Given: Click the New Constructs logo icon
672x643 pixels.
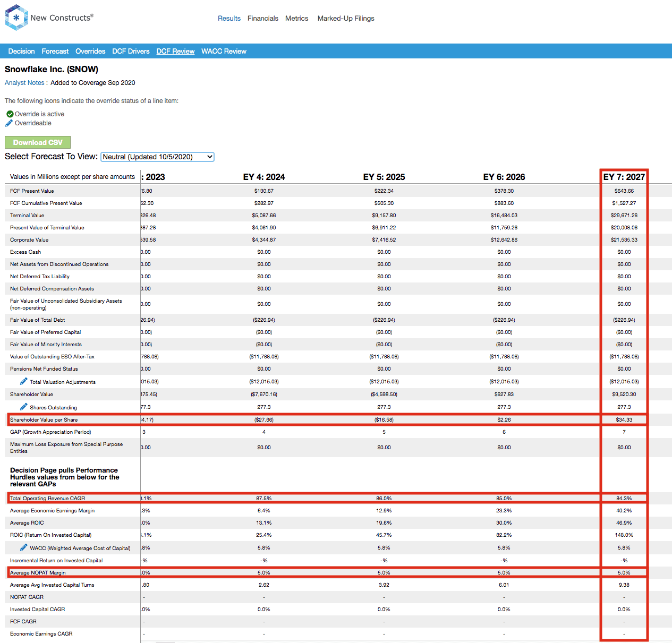Looking at the screenshot, I should point(16,18).
